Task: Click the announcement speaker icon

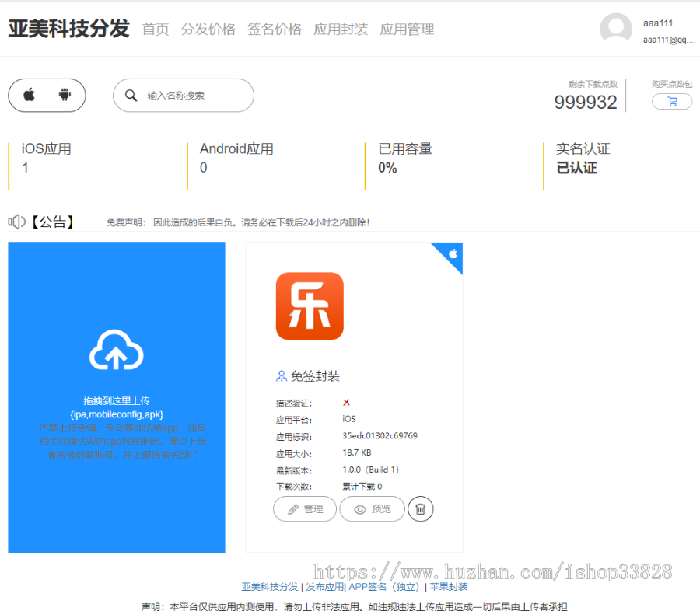Action: click(x=16, y=222)
